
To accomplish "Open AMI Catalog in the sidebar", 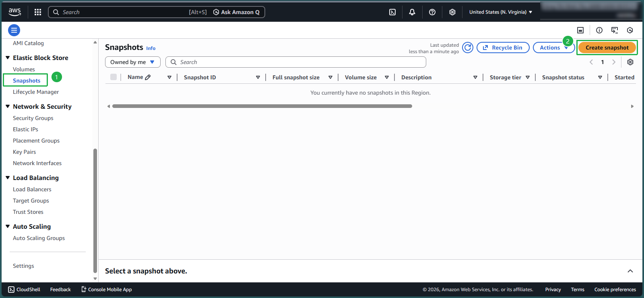I will click(x=28, y=43).
